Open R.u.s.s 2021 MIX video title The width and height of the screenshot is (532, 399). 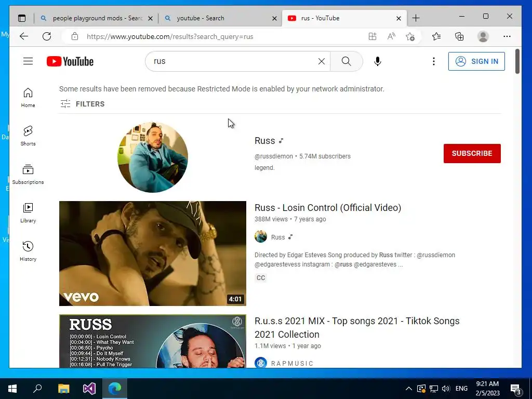(357, 327)
